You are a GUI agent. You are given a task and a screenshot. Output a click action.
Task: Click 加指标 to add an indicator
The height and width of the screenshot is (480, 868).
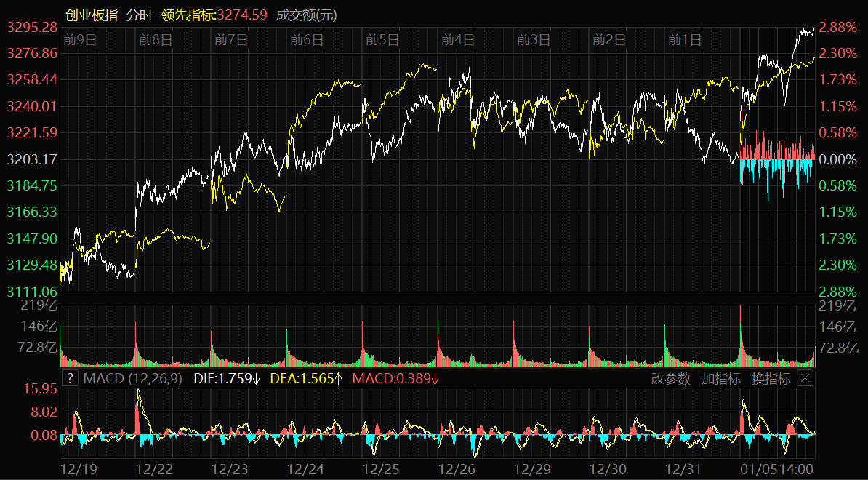[x=720, y=379]
